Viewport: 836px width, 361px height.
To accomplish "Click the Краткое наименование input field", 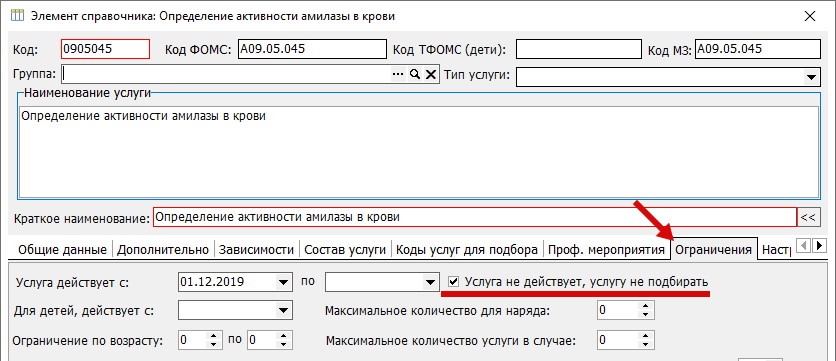I will (x=475, y=217).
